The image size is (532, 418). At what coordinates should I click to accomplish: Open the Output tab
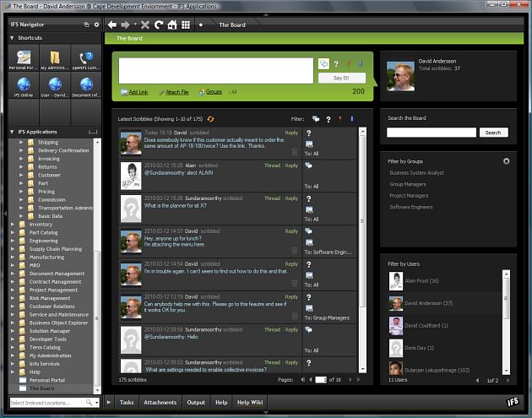(196, 403)
